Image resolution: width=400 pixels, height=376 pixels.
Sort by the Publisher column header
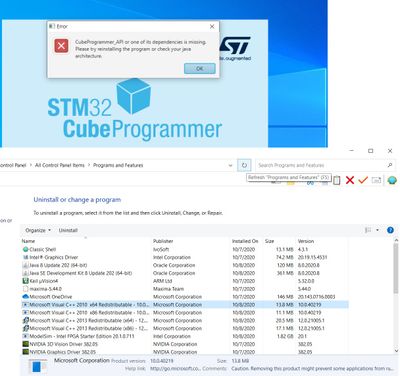[163, 241]
